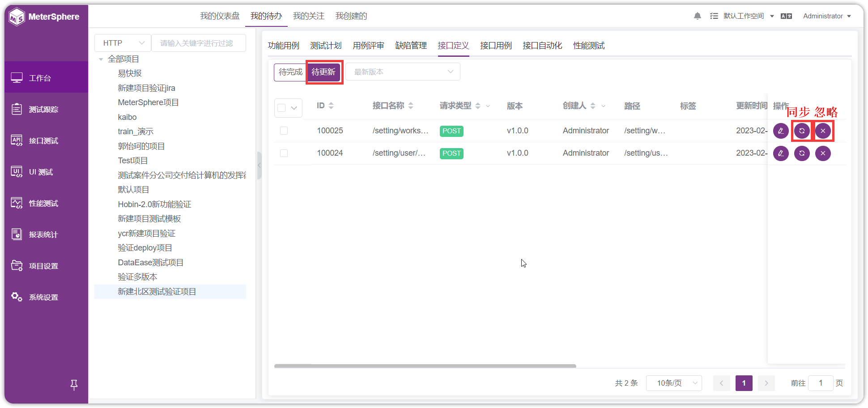Sort by 接口名称 column arrows
Image resolution: width=868 pixels, height=408 pixels.
click(411, 106)
